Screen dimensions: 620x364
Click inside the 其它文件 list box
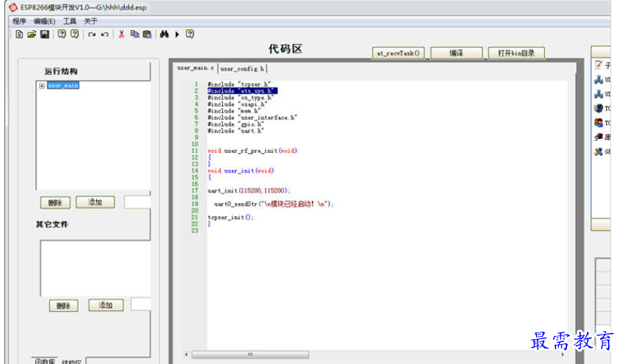96,268
